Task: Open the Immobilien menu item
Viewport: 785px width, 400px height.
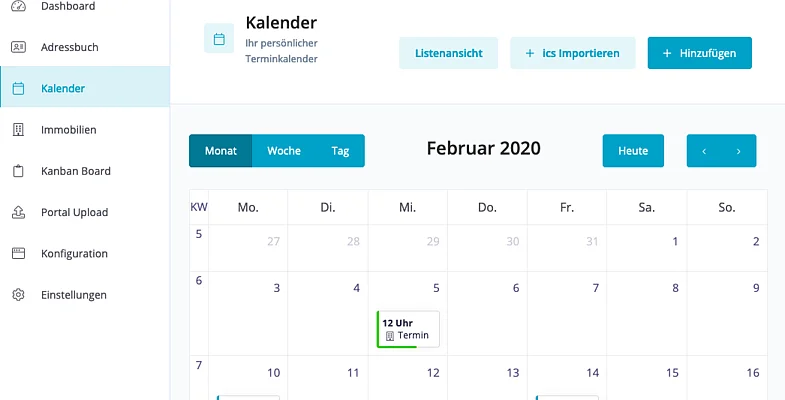Action: (68, 130)
